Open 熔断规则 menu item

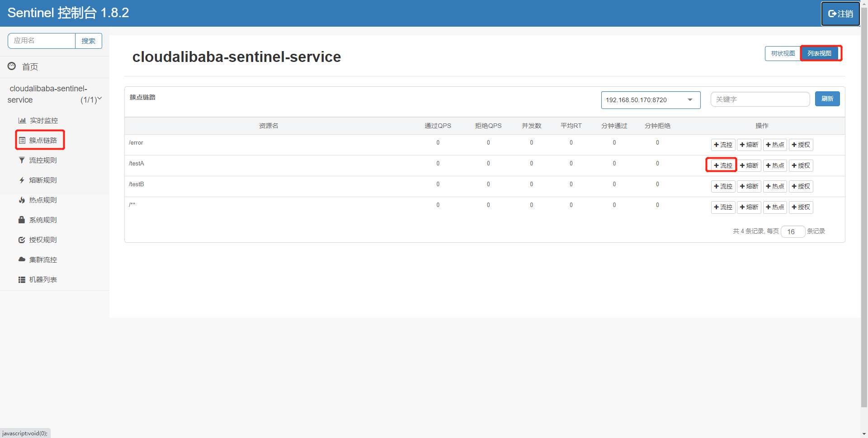tap(43, 180)
